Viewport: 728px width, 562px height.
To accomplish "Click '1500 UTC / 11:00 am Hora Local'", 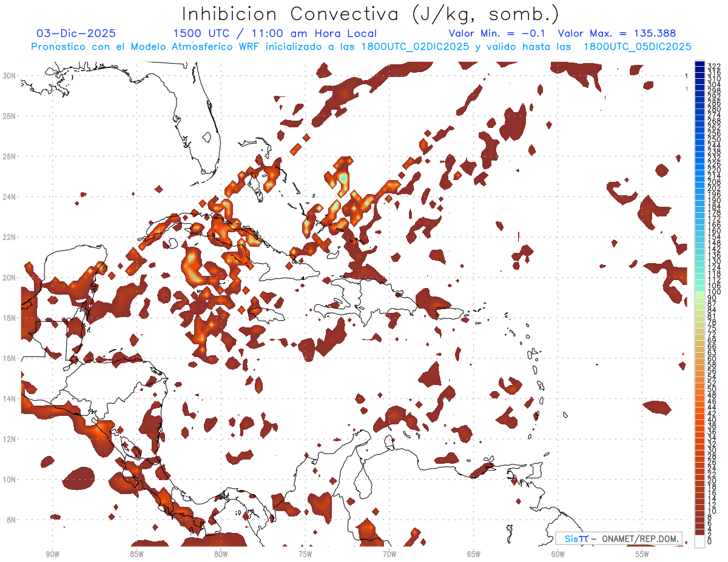I will (x=275, y=34).
